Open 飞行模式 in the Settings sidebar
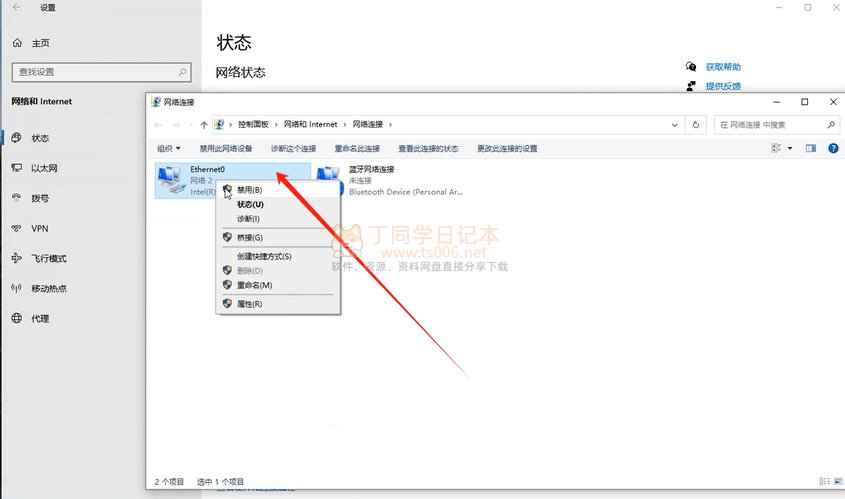 point(49,259)
